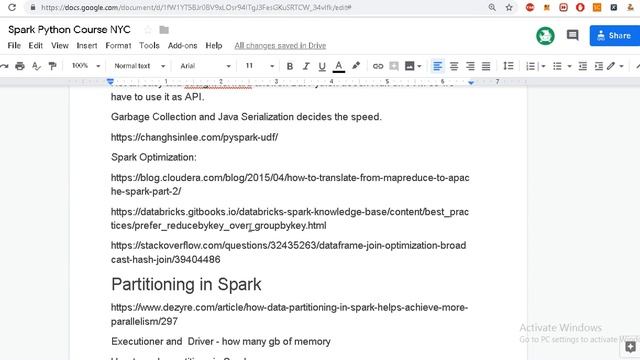Open the Help menu
Viewport: 640px width, 360px height.
click(x=214, y=46)
